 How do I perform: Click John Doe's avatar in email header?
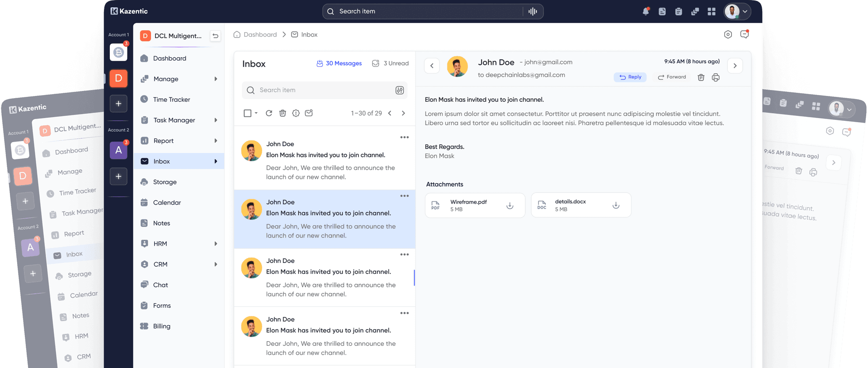tap(457, 67)
